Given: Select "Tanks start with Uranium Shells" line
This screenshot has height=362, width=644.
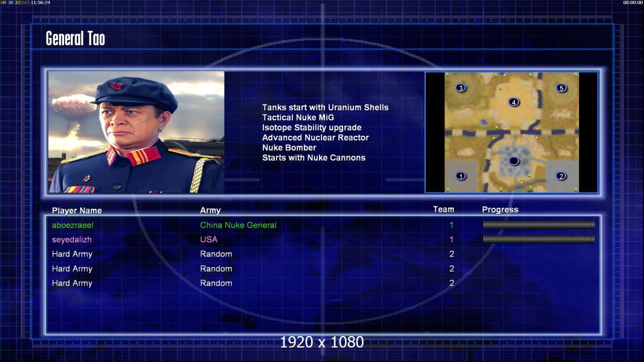Looking at the screenshot, I should click(x=325, y=107).
